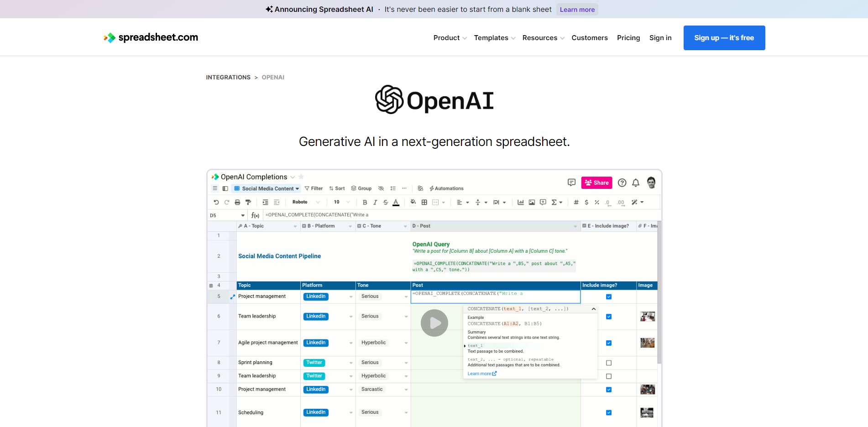Screen dimensions: 868x427
Task: Toggle bold formatting
Action: click(365, 202)
